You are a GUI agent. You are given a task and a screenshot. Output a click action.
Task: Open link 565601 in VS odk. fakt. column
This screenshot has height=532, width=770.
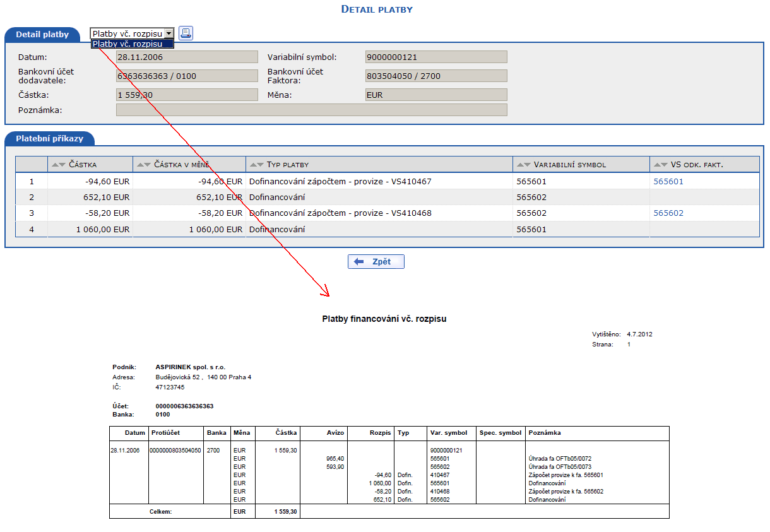coord(668,181)
